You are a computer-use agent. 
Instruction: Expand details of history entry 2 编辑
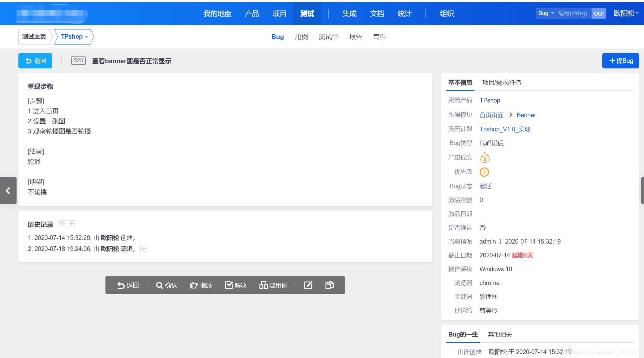144,248
